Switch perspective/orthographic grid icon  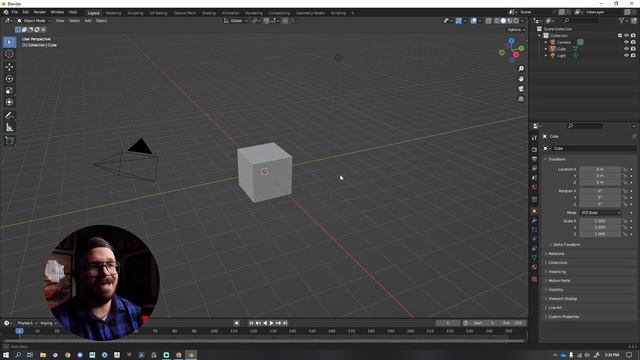tap(521, 99)
